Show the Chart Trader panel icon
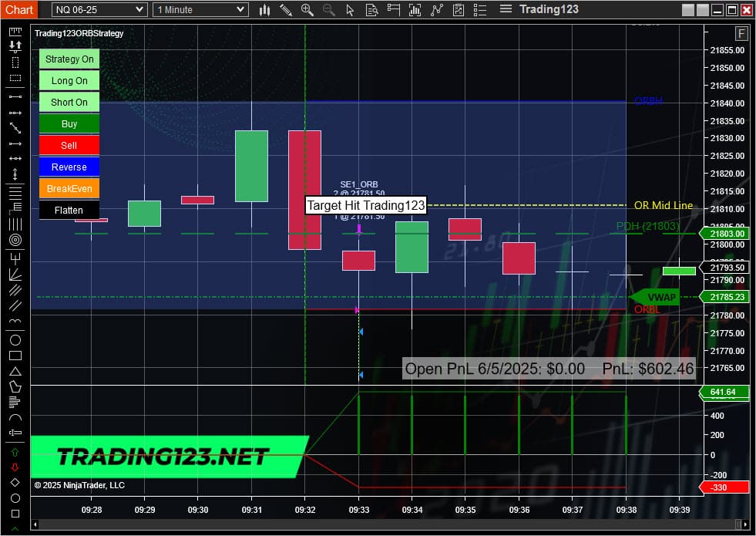 (394, 10)
